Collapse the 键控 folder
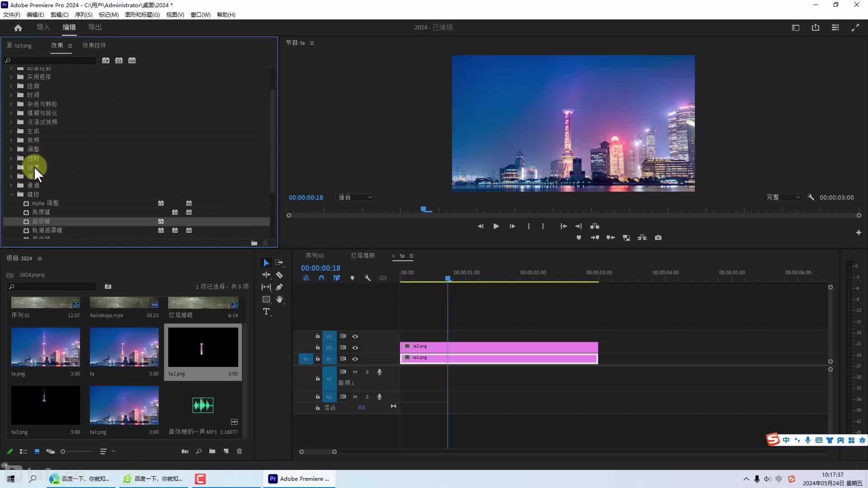868x488 pixels. click(x=12, y=194)
